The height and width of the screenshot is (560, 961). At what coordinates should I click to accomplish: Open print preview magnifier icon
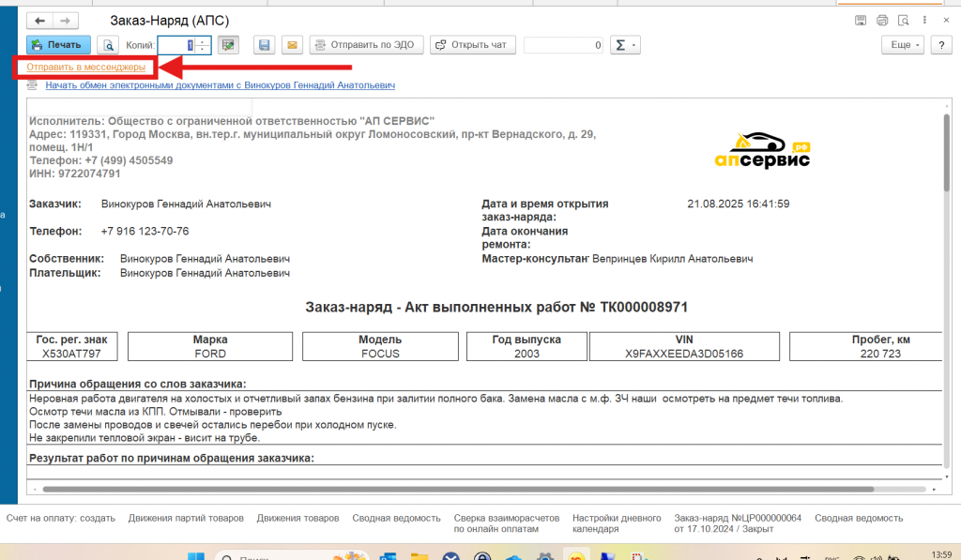109,45
